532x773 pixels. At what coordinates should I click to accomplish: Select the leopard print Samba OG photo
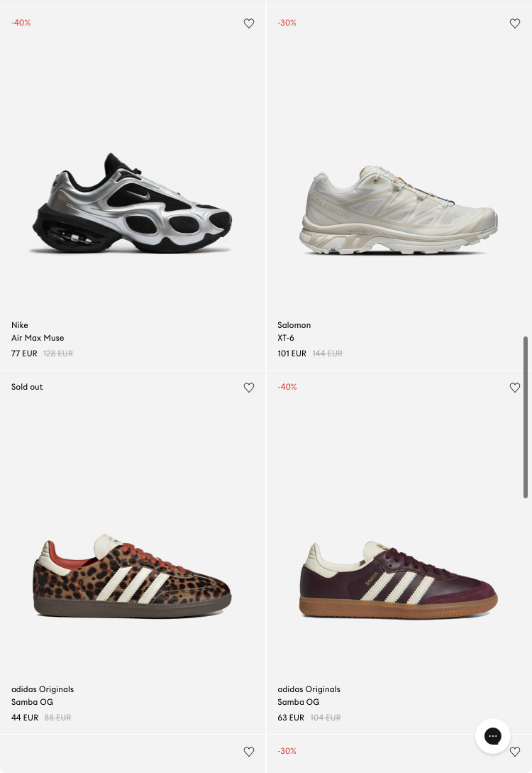tap(132, 575)
